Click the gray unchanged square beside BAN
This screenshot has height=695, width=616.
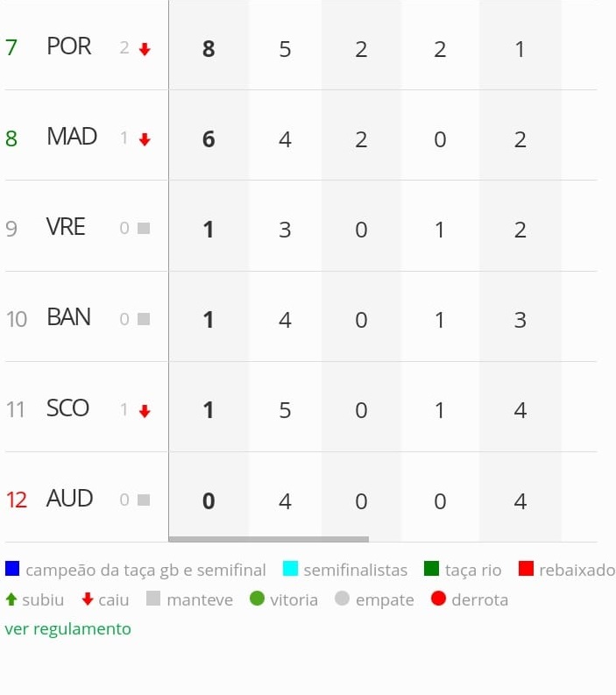point(144,319)
